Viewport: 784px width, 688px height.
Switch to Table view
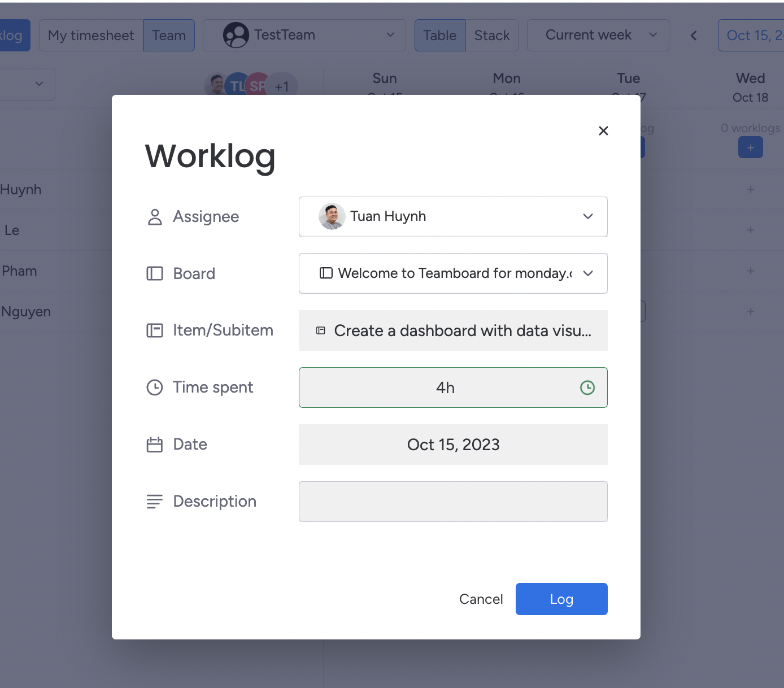(x=439, y=36)
